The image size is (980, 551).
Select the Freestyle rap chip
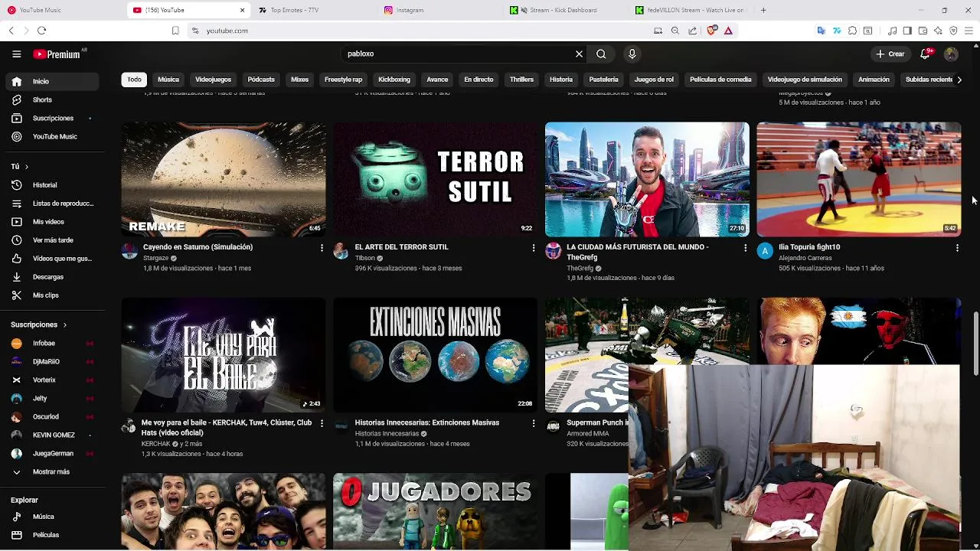tap(343, 80)
